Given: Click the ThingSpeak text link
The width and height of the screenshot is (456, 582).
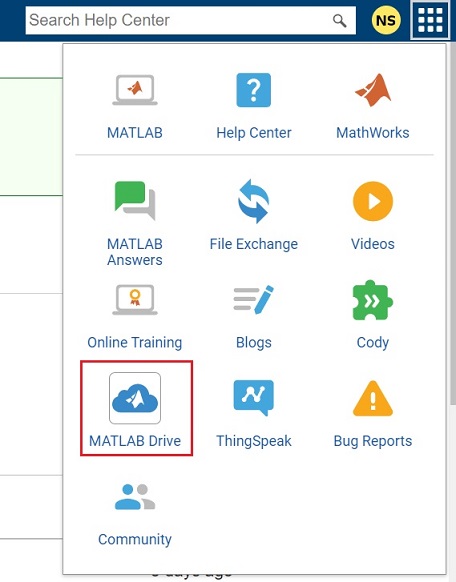Looking at the screenshot, I should [254, 441].
